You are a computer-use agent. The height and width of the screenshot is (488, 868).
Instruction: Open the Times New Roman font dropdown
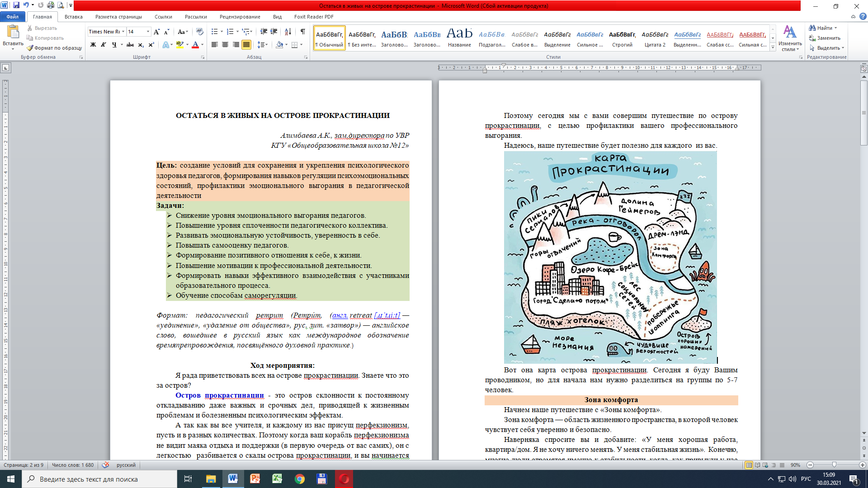(x=123, y=32)
